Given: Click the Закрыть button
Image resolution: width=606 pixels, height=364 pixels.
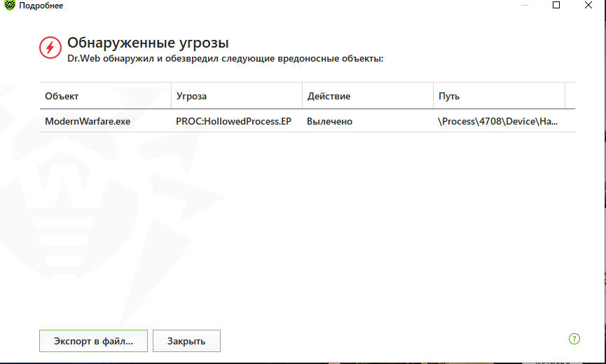Looking at the screenshot, I should click(186, 341).
